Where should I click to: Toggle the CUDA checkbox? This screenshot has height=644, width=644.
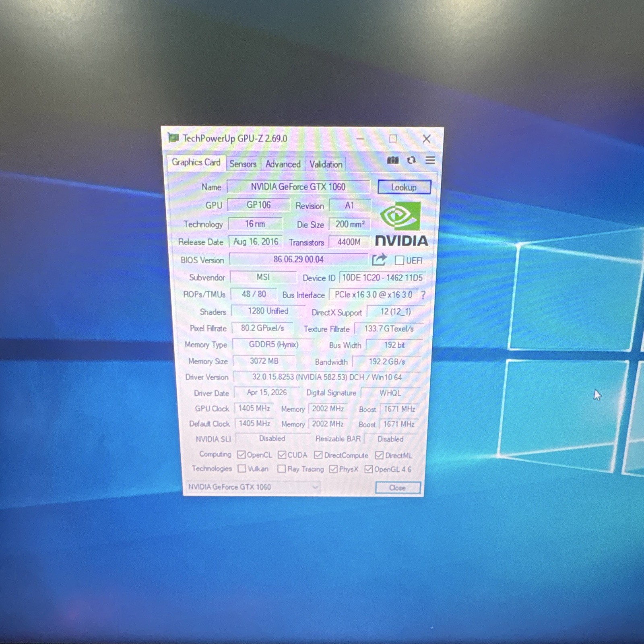pos(282,455)
